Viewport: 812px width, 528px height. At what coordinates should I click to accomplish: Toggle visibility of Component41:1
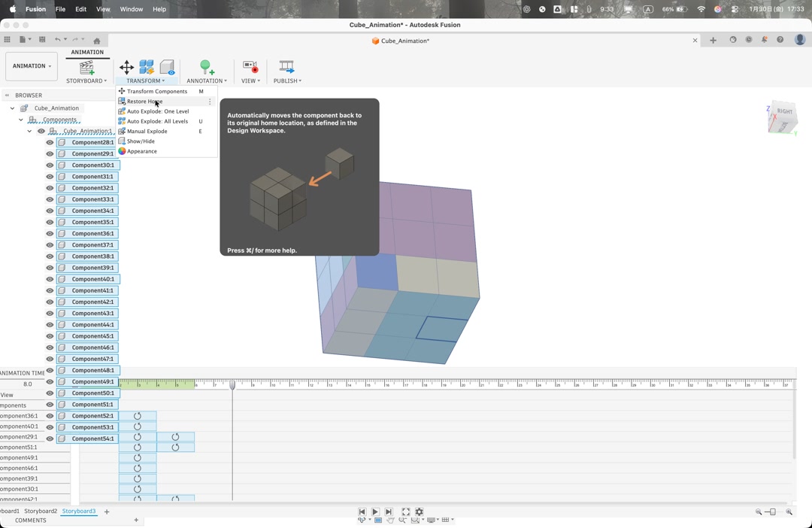(50, 291)
